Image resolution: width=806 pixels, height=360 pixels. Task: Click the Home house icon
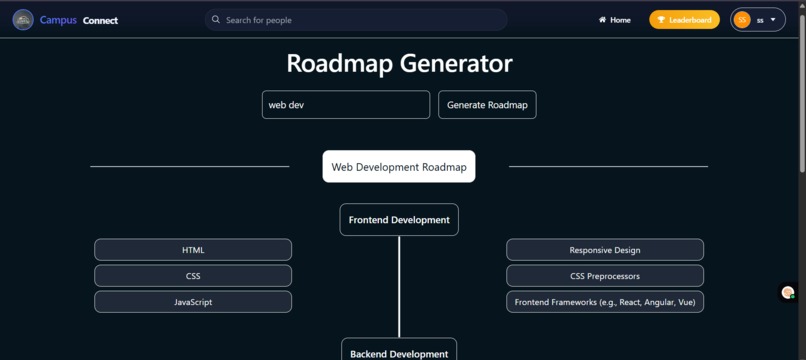(x=602, y=20)
